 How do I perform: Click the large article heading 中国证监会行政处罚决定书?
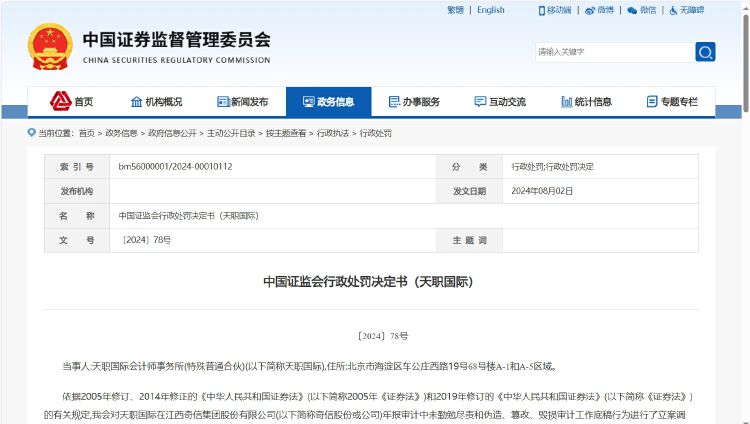pos(368,281)
